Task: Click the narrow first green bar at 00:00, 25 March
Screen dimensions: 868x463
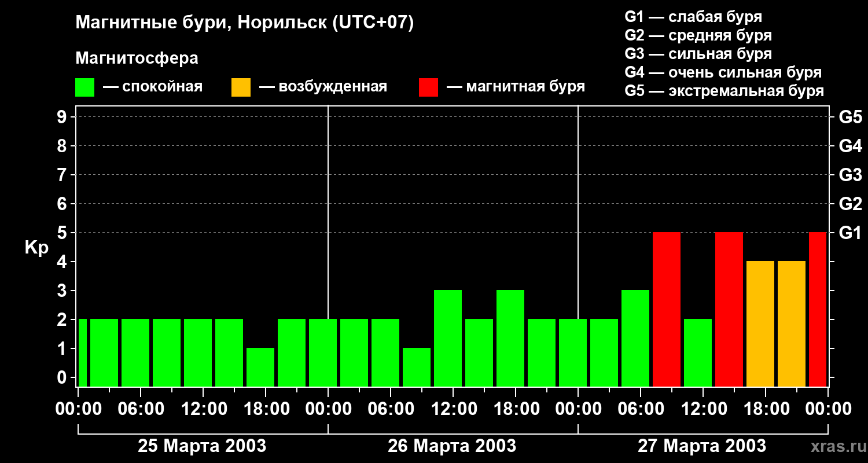Action: coord(82,353)
